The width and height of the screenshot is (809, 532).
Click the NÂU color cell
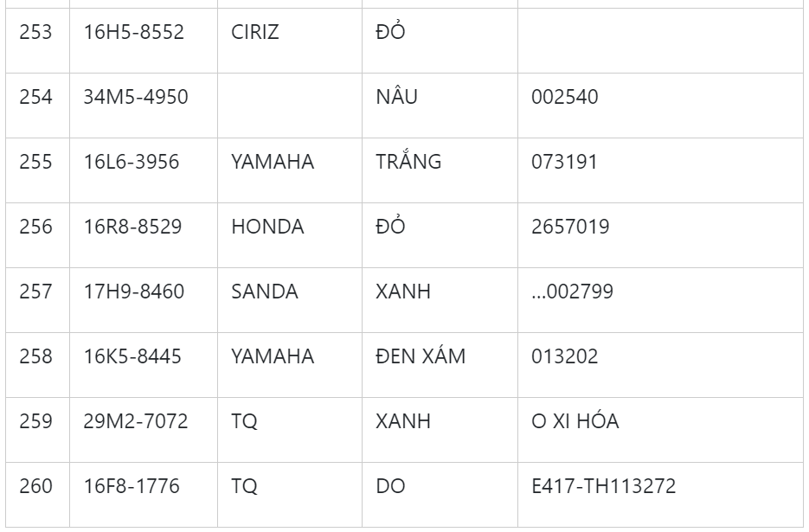click(396, 97)
